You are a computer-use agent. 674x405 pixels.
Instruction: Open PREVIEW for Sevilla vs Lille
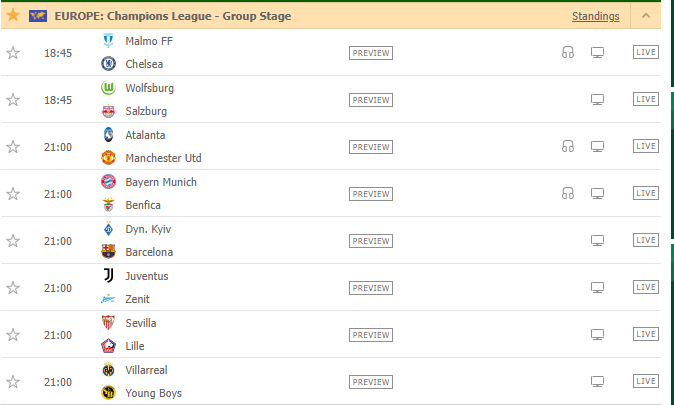(x=371, y=335)
